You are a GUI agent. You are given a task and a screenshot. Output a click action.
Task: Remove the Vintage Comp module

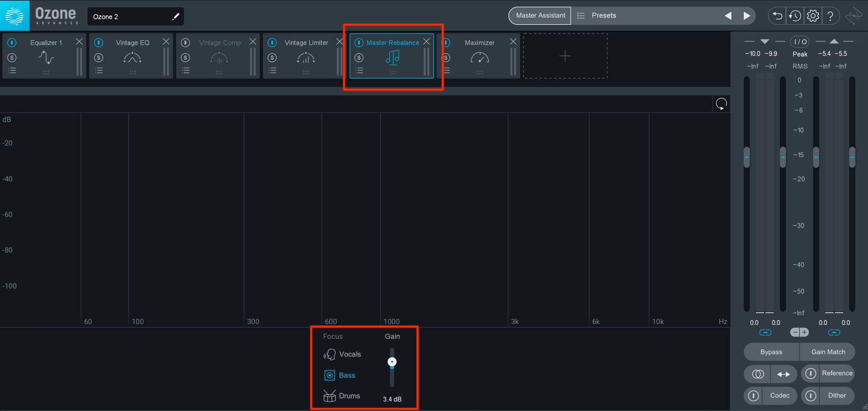(253, 41)
